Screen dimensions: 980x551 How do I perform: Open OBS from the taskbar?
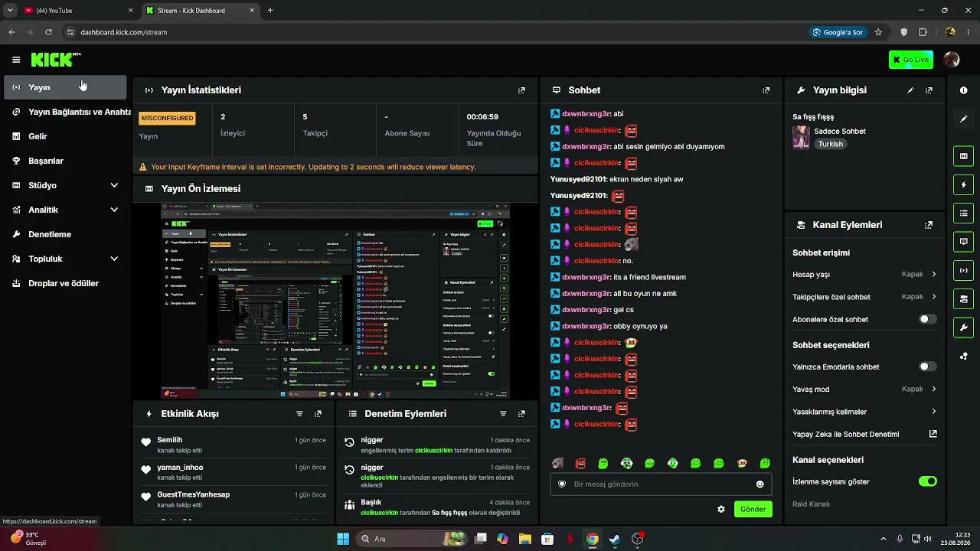[638, 539]
